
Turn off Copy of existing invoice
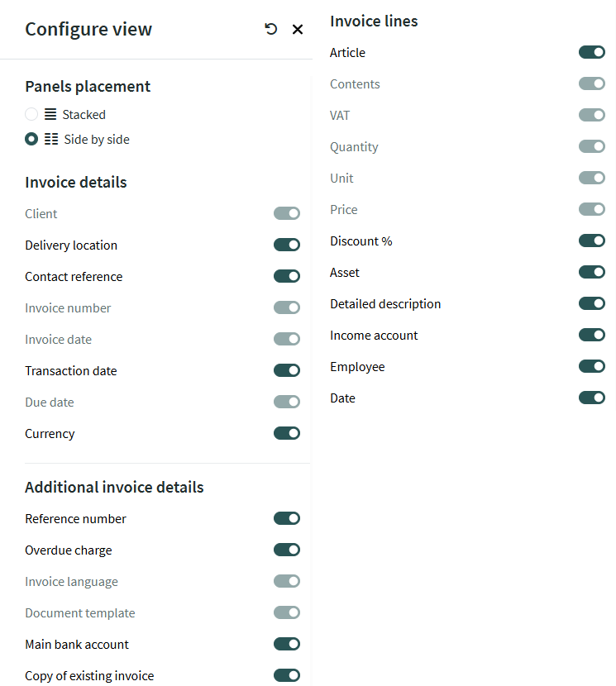click(287, 675)
